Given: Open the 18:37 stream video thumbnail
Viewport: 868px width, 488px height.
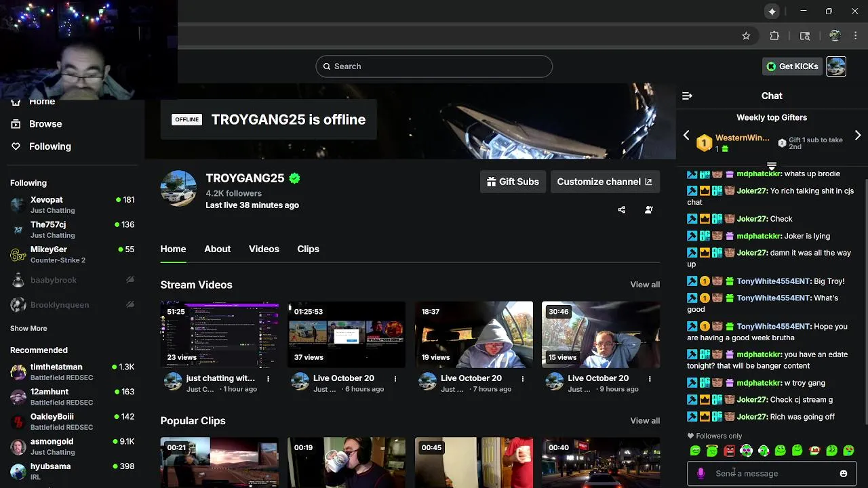Looking at the screenshot, I should 473,335.
